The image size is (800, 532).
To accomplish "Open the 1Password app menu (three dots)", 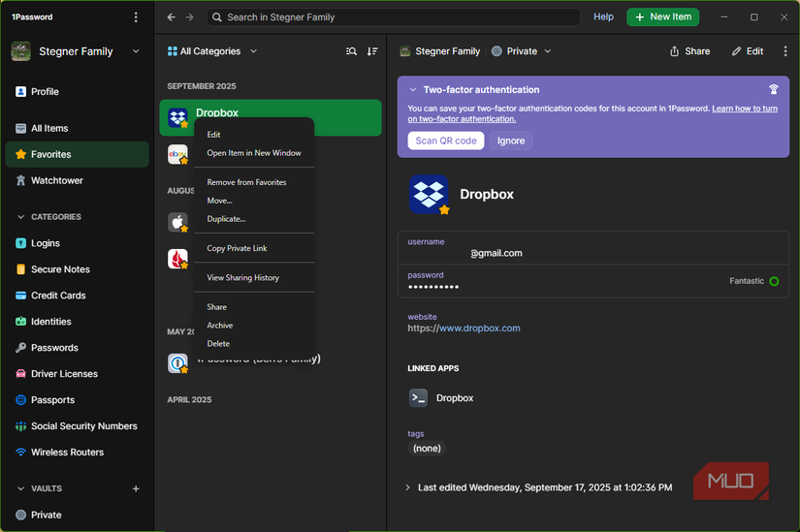I will tap(136, 16).
